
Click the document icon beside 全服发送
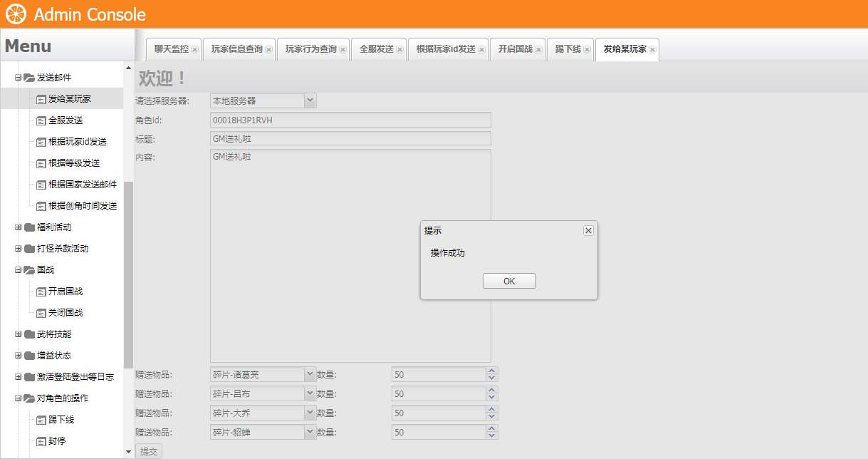41,120
